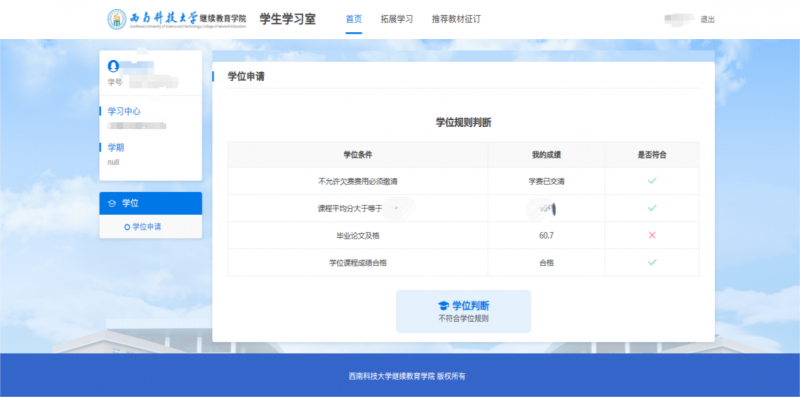Click the 学位条件 column header
Viewport: 800px width, 397px height.
[358, 155]
